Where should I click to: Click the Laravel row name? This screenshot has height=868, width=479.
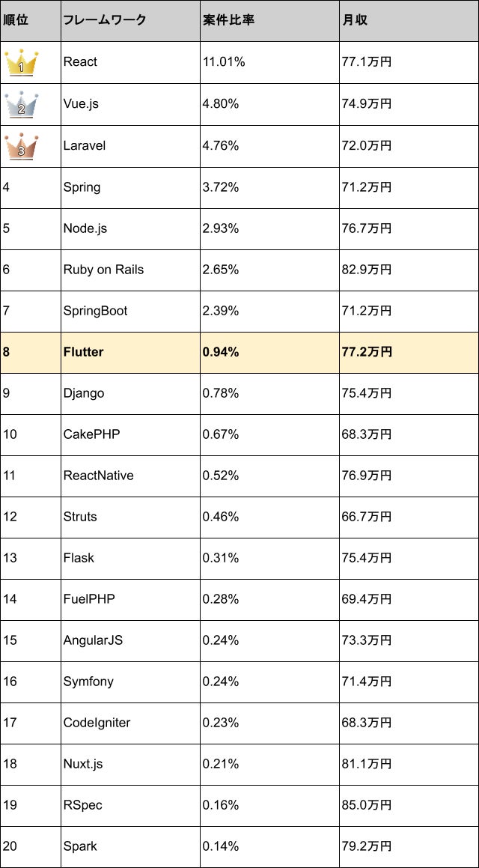click(84, 145)
